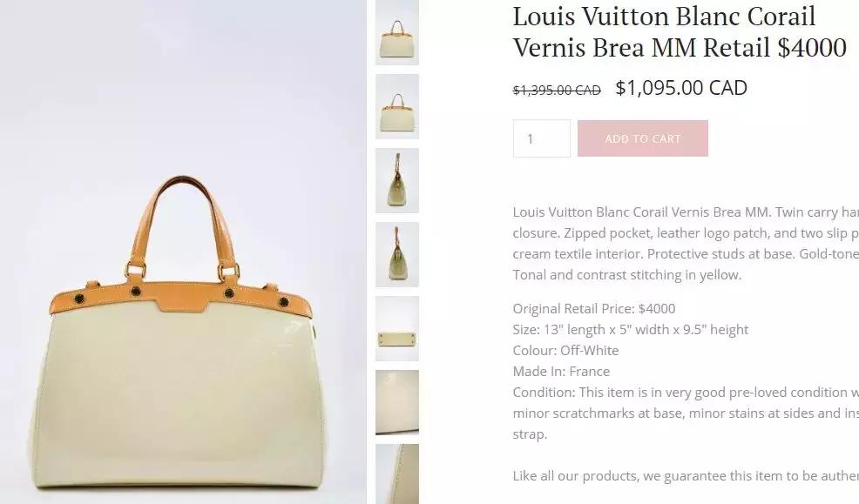This screenshot has height=504, width=859.
Task: Click the Original Retail Price: $4000 line
Action: 594,309
